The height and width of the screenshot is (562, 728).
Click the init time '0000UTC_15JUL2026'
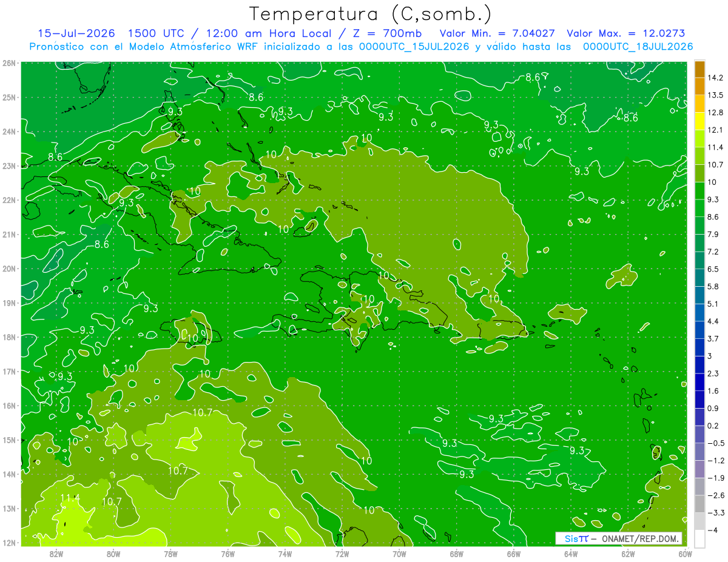(x=414, y=46)
